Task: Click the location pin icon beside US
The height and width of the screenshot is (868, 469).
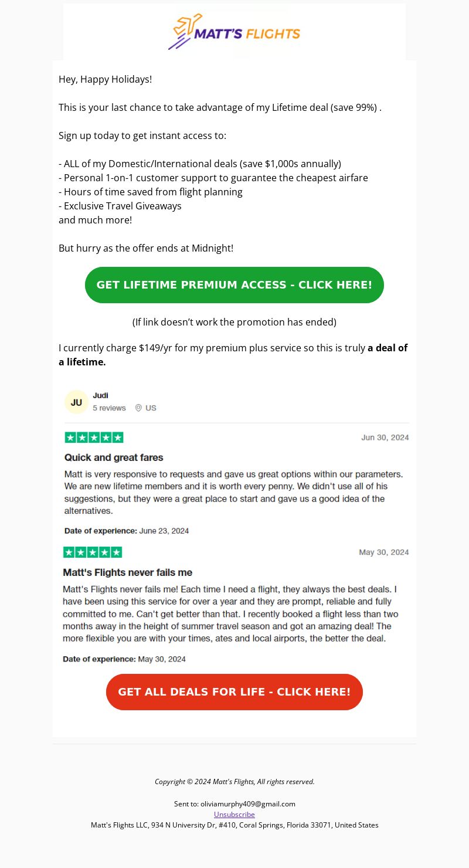Action: pyautogui.click(x=138, y=408)
